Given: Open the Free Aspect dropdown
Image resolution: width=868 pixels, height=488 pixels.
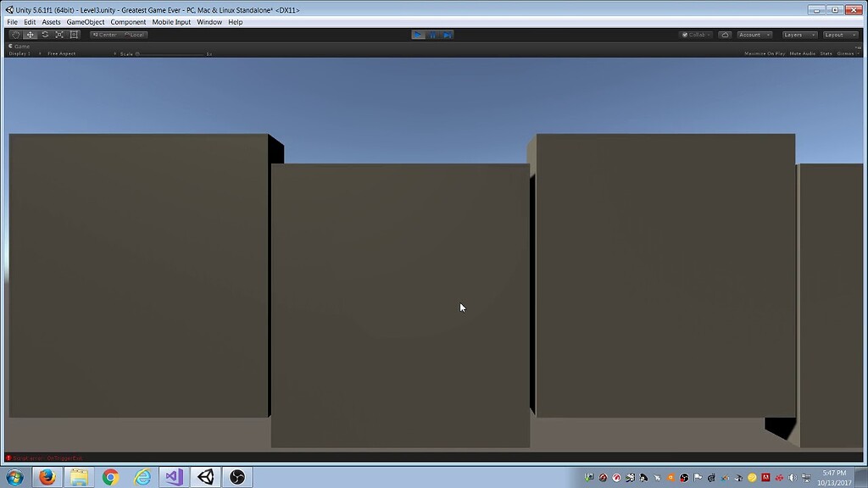Looking at the screenshot, I should click(x=64, y=53).
